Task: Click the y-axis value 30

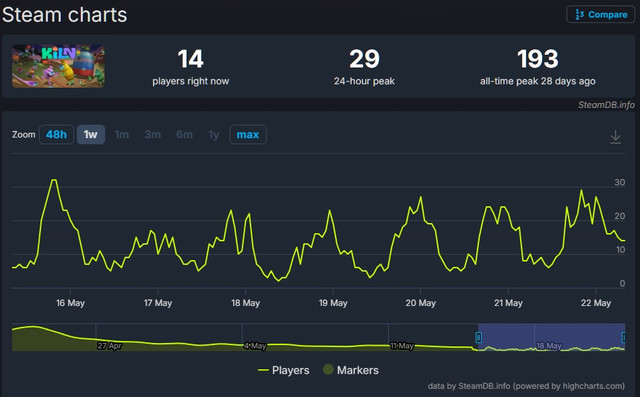Action: (x=619, y=182)
